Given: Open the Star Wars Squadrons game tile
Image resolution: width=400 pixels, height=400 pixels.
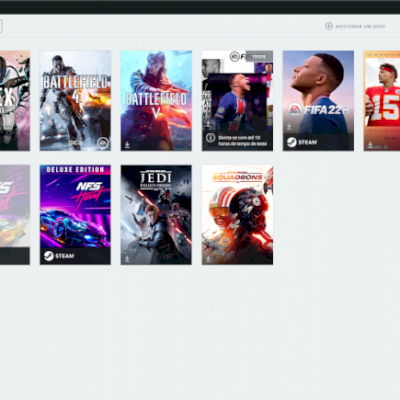Looking at the screenshot, I should point(237,215).
